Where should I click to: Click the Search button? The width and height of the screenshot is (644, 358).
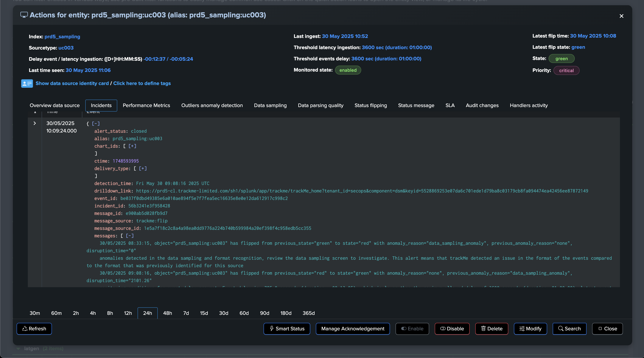tap(569, 328)
